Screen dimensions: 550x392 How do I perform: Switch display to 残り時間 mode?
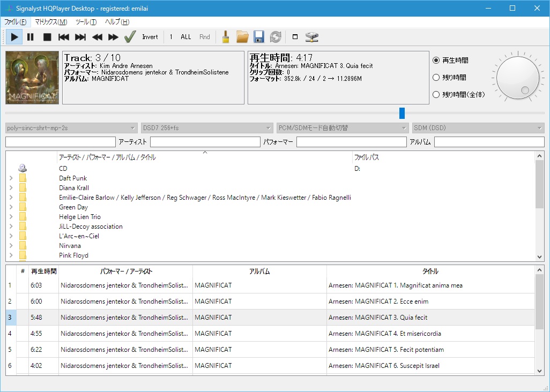point(437,77)
